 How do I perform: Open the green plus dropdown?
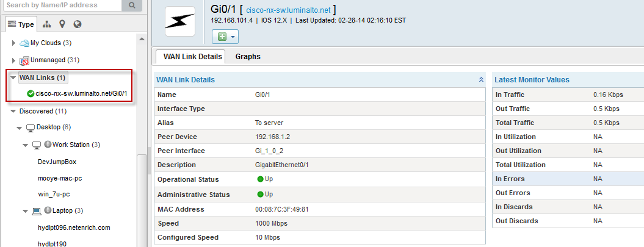click(225, 37)
